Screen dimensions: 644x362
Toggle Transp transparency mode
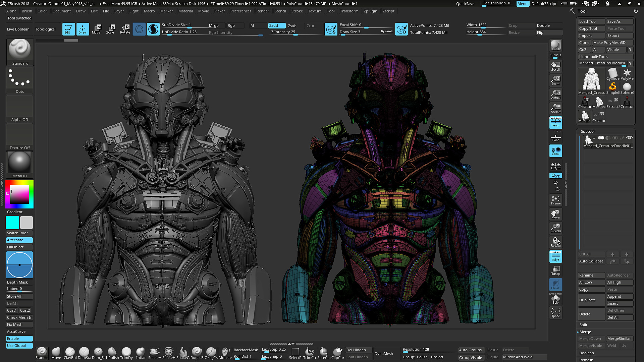555,270
